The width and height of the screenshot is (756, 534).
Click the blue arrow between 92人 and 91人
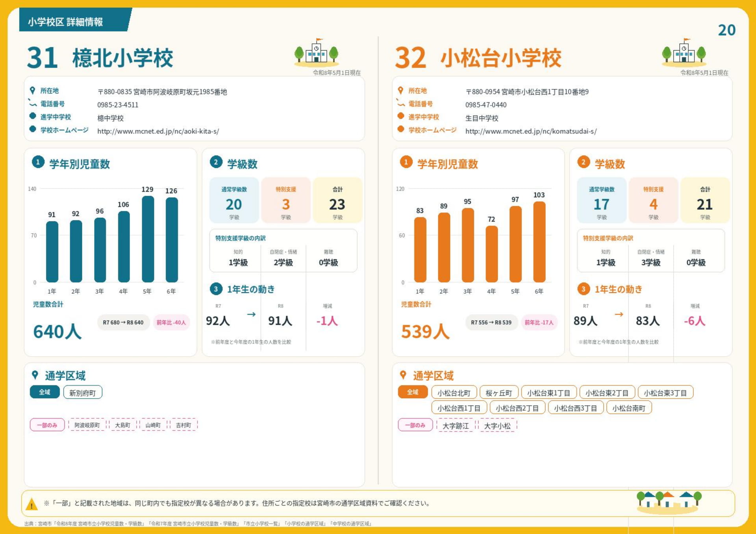(251, 314)
